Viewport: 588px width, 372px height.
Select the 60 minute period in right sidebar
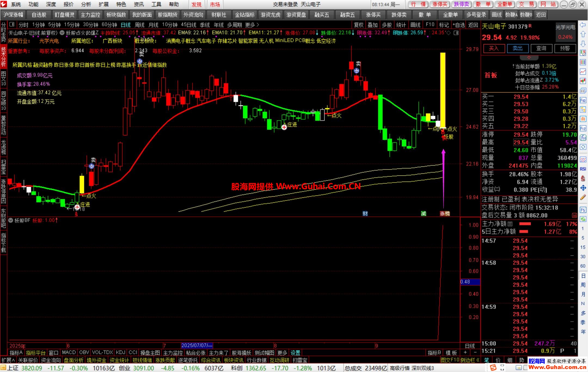583,266
